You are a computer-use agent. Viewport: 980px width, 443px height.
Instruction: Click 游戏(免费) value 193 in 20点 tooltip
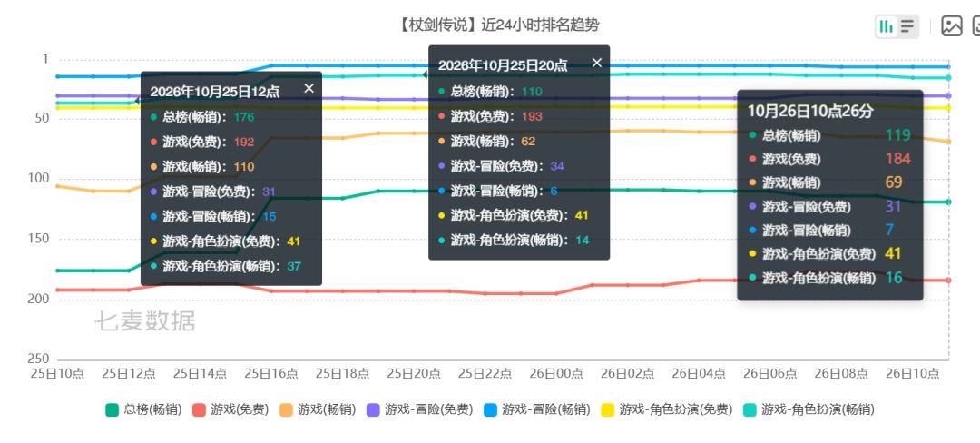532,116
